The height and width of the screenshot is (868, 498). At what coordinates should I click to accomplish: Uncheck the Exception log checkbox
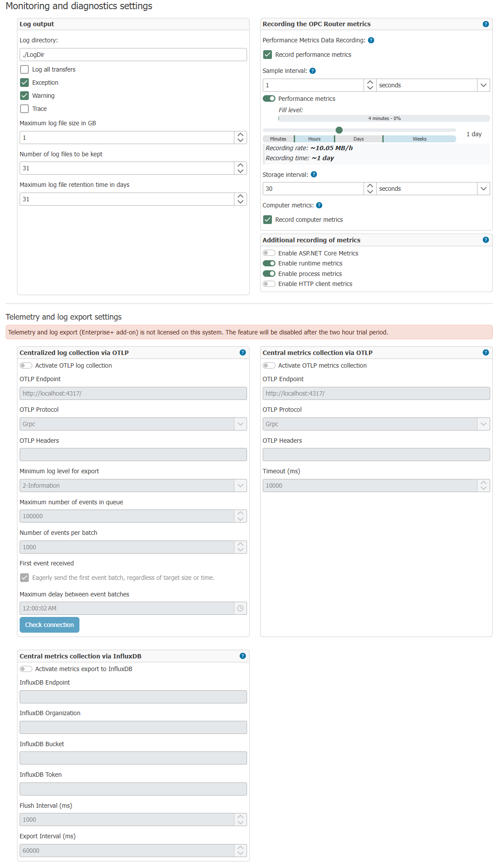coord(24,83)
